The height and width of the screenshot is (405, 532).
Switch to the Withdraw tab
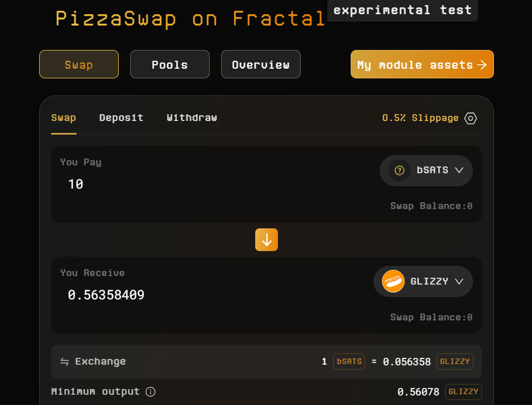pos(192,118)
